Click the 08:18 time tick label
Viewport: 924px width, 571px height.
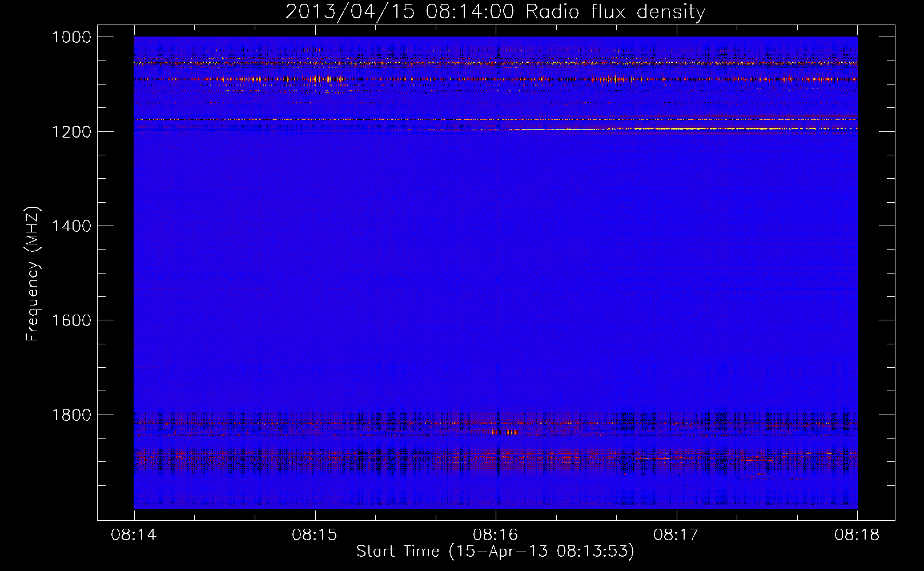(x=857, y=535)
